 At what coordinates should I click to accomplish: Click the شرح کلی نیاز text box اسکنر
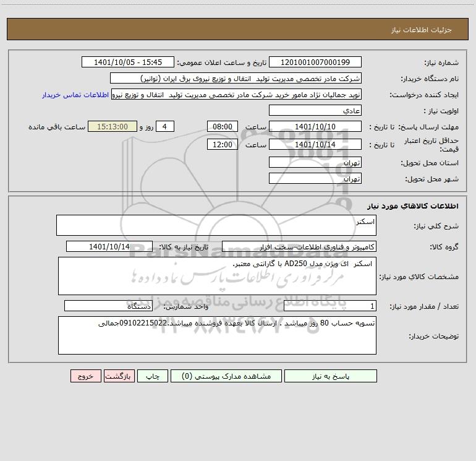216,225
